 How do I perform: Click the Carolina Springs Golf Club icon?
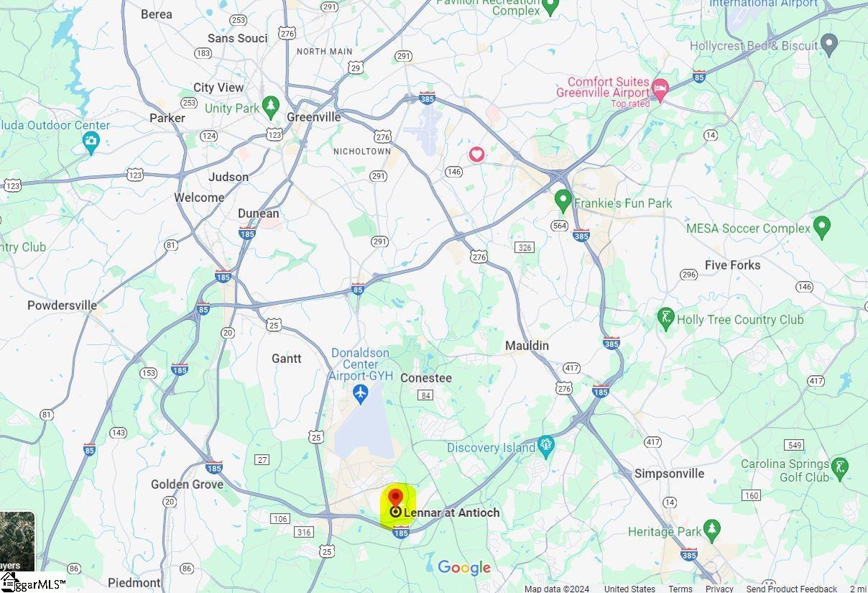click(x=839, y=469)
